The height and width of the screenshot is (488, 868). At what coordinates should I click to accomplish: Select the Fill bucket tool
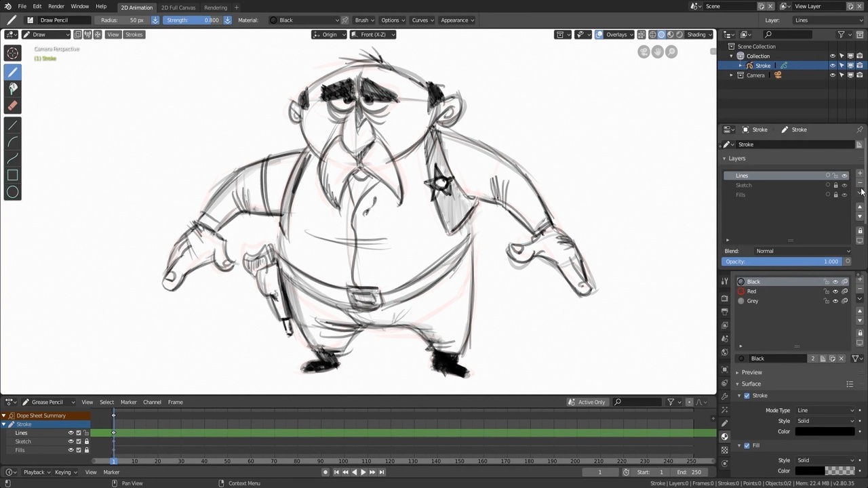click(12, 88)
